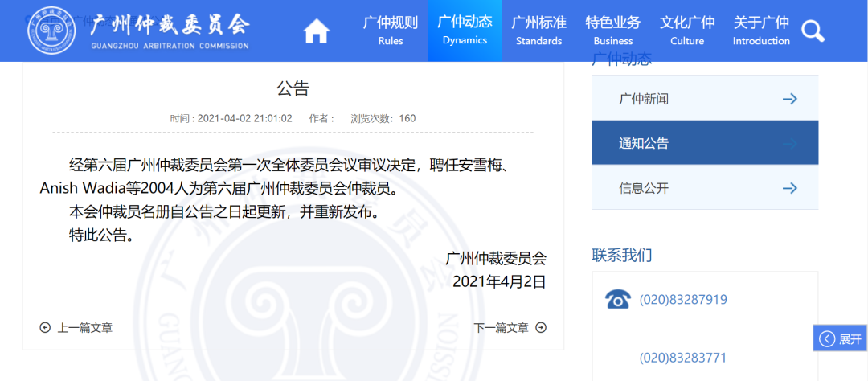Click the next-article circled arrow icon
The height and width of the screenshot is (381, 868).
(x=541, y=327)
